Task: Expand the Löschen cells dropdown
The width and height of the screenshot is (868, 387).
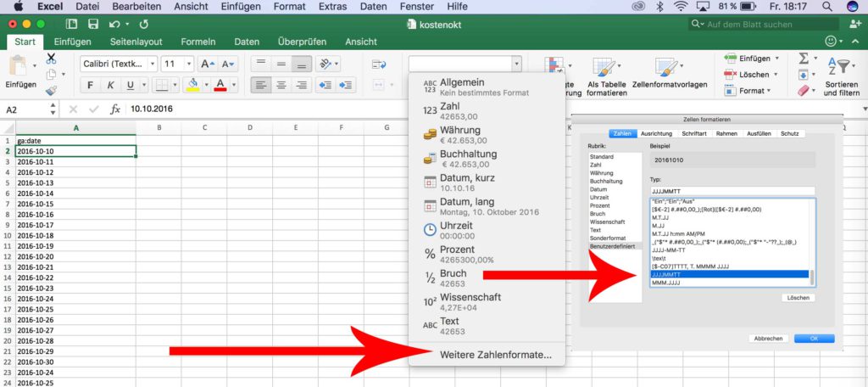Action: point(776,75)
